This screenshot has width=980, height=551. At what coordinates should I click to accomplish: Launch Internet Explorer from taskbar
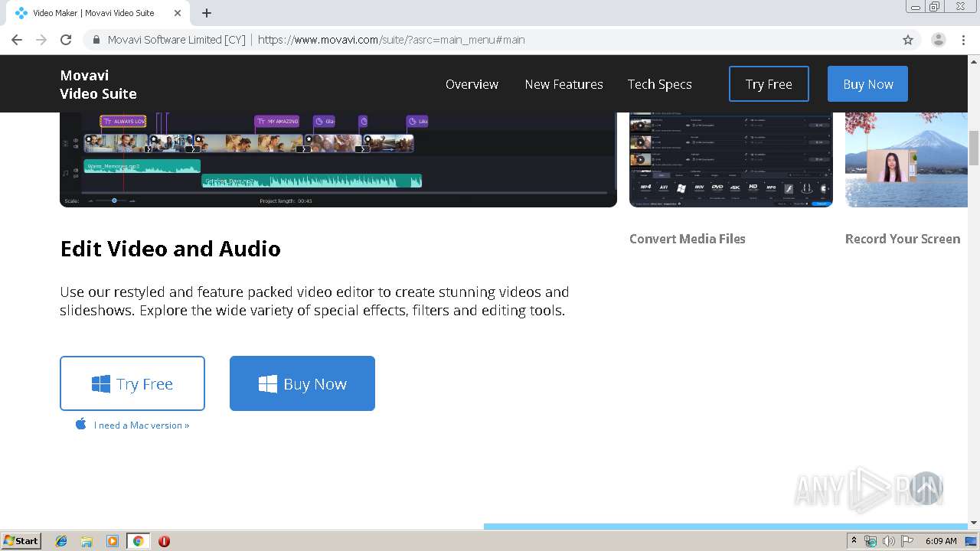(x=61, y=541)
